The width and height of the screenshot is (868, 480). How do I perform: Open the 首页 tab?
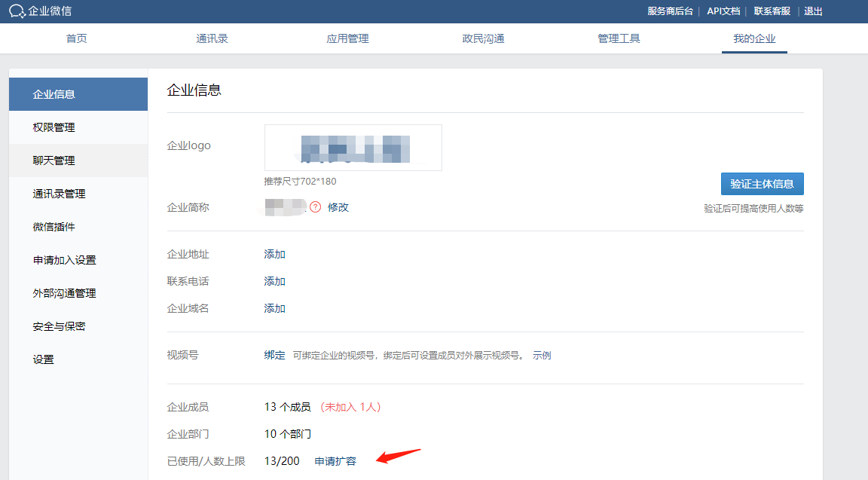tap(77, 38)
